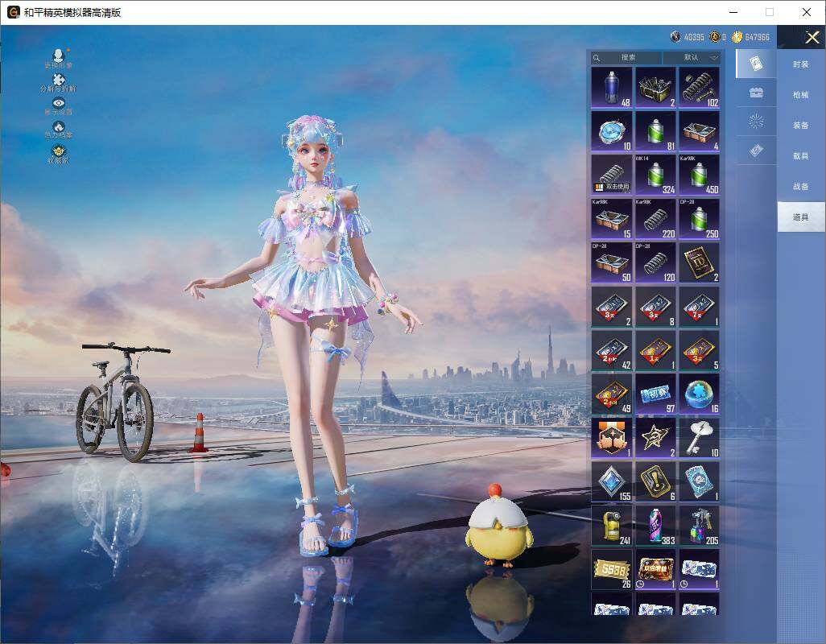Select the Kar98K material tray (15)
This screenshot has height=644, width=826.
[612, 219]
